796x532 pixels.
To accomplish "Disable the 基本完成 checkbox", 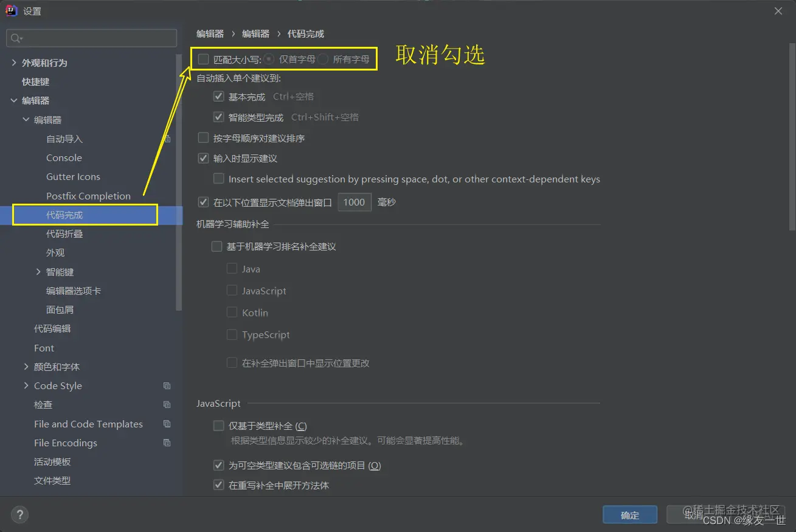I will tap(218, 96).
